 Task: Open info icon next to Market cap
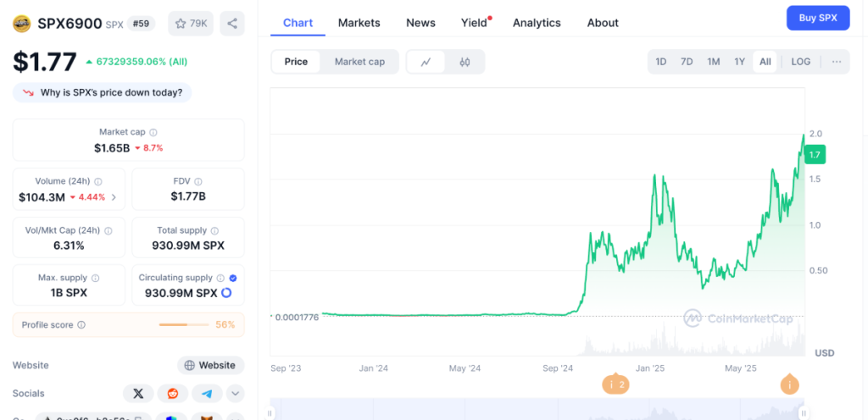click(x=153, y=132)
